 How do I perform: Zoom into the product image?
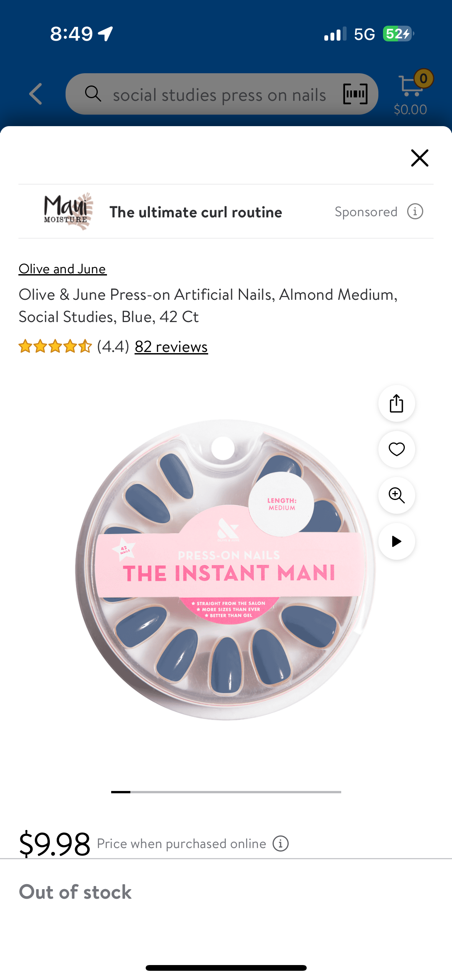396,495
